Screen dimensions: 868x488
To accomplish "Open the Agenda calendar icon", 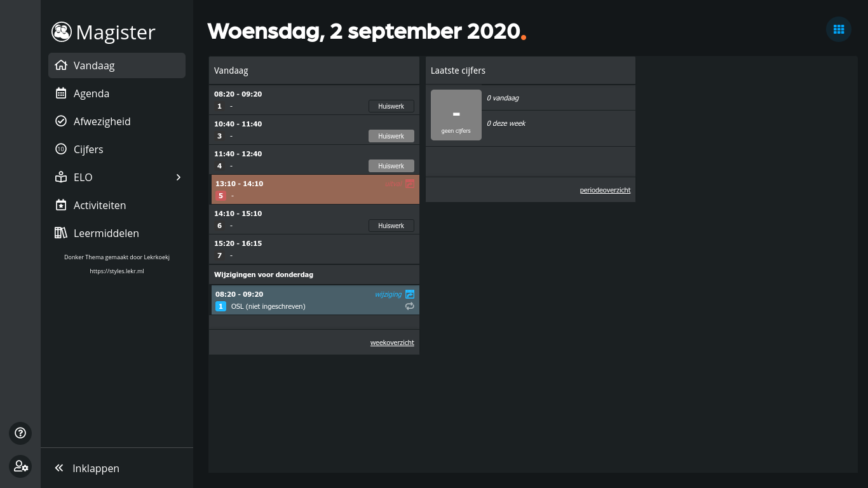I will (x=61, y=93).
